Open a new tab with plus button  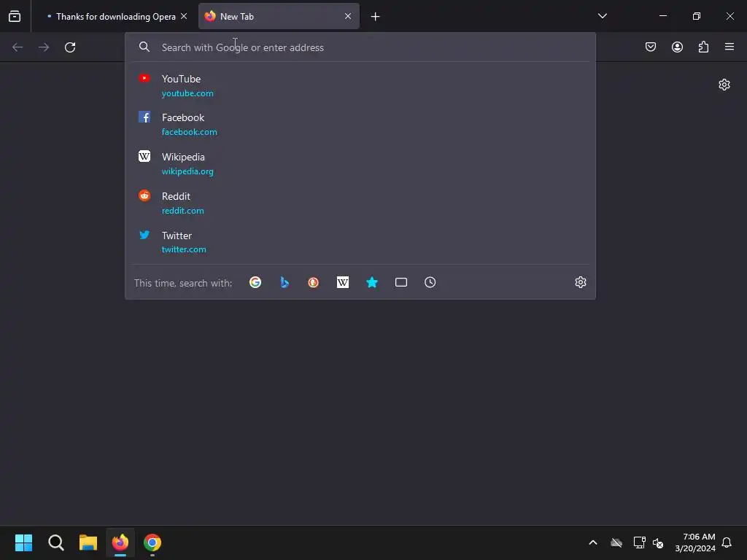point(376,17)
